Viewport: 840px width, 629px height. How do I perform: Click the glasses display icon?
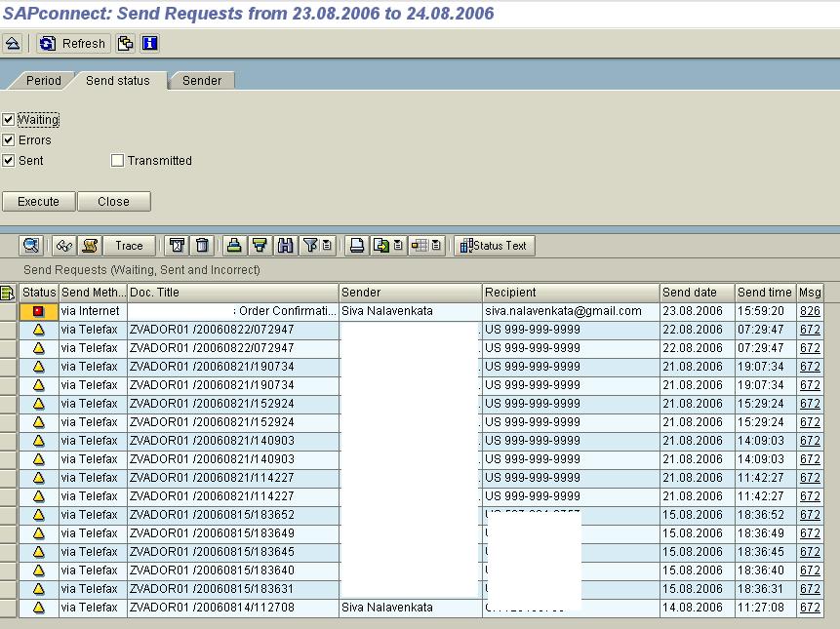pyautogui.click(x=64, y=246)
